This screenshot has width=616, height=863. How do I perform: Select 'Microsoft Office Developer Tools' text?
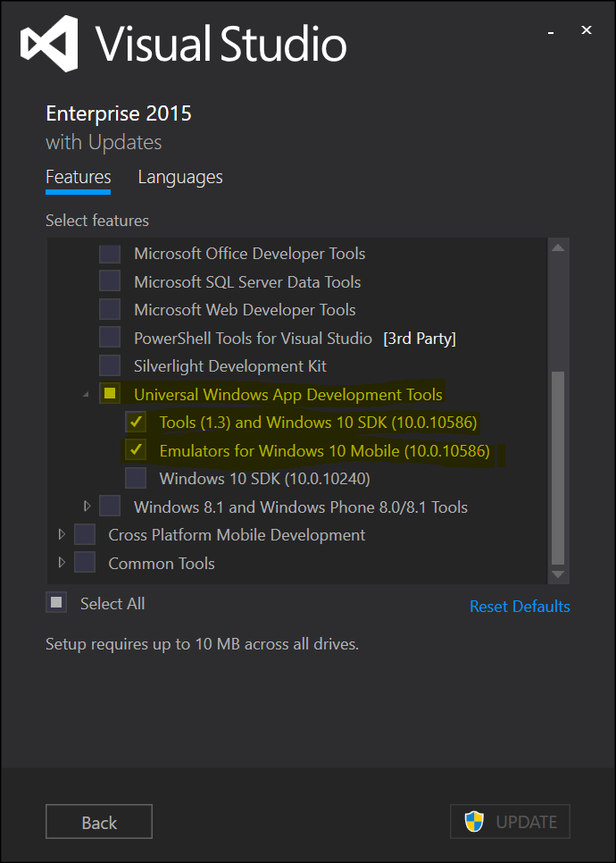click(250, 254)
